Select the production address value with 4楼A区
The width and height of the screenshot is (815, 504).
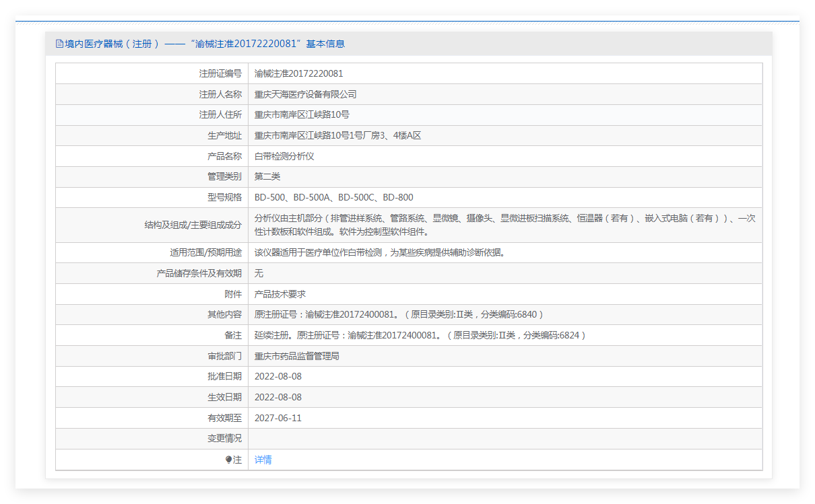[337, 135]
